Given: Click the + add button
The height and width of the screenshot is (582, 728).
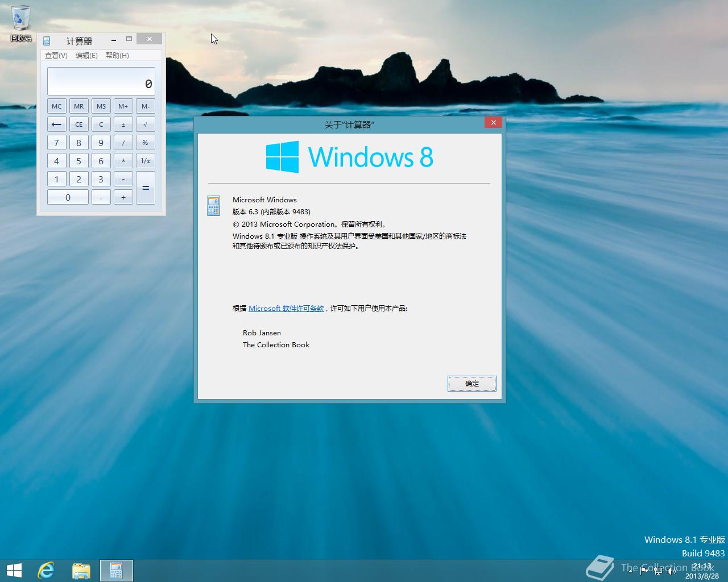Looking at the screenshot, I should (123, 197).
